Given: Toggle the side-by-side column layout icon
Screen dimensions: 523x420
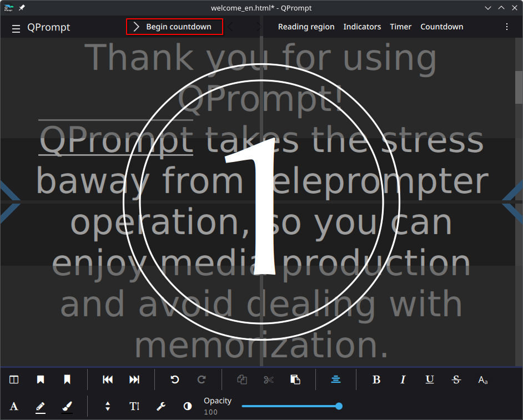Looking at the screenshot, I should pyautogui.click(x=14, y=379).
